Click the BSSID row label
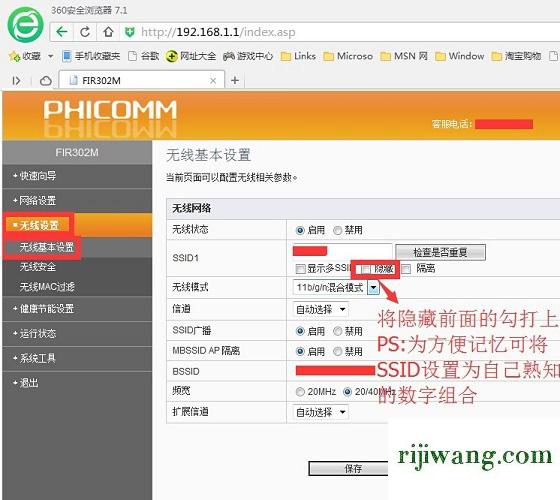The height and width of the screenshot is (500, 560). point(186,371)
